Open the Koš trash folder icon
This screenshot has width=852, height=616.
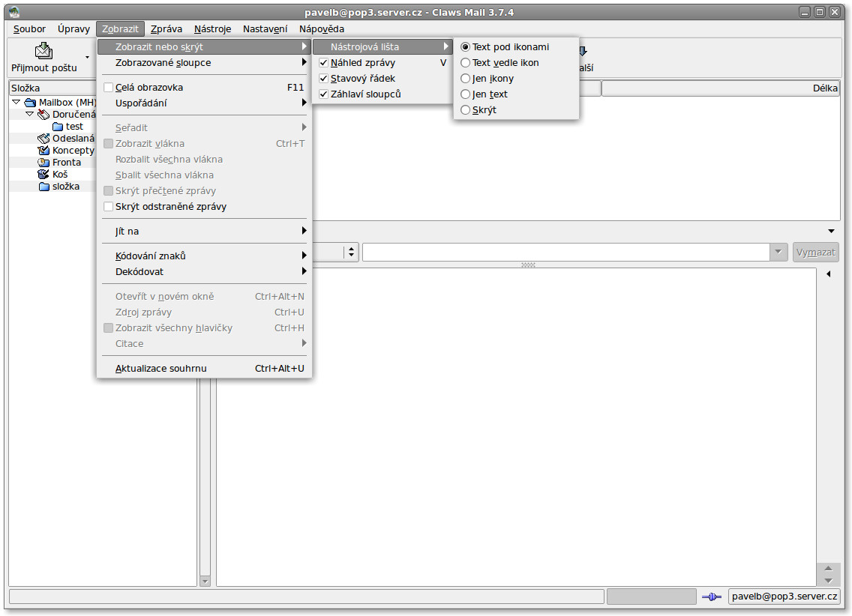[x=43, y=175]
